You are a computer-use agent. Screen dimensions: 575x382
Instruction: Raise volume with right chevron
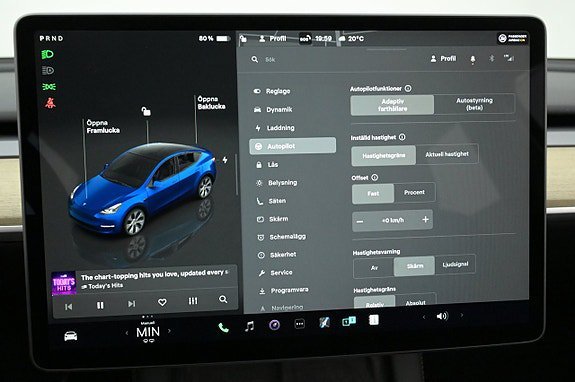point(462,315)
